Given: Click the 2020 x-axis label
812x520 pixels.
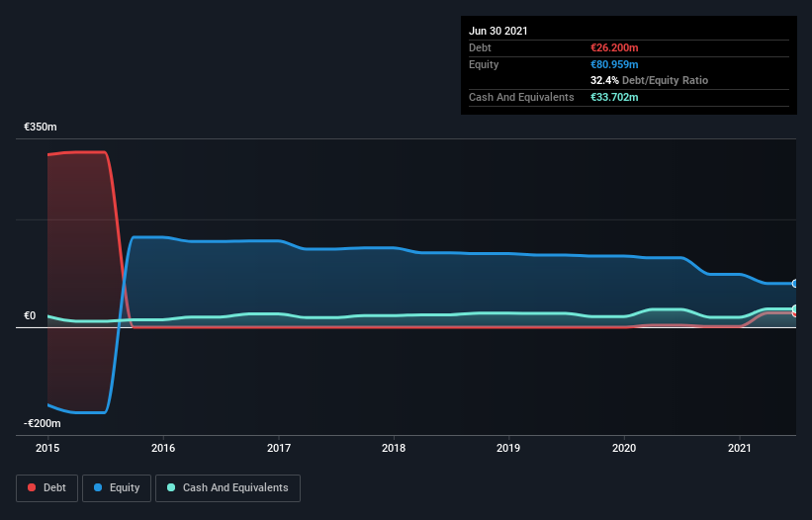Looking at the screenshot, I should pos(624,448).
